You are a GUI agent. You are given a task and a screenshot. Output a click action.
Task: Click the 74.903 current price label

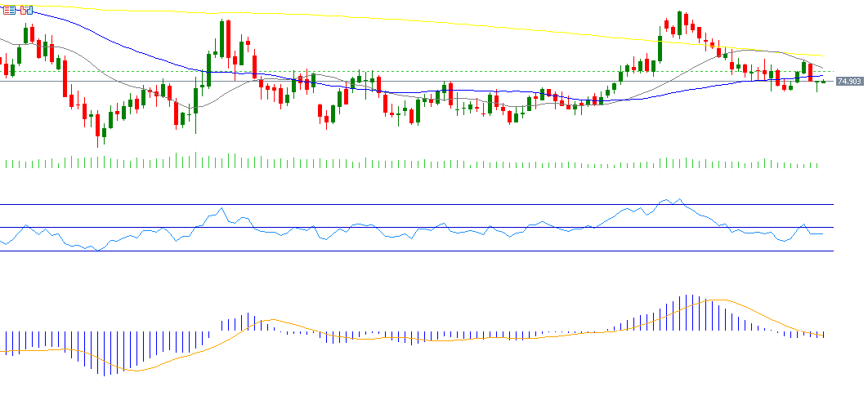[x=849, y=82]
